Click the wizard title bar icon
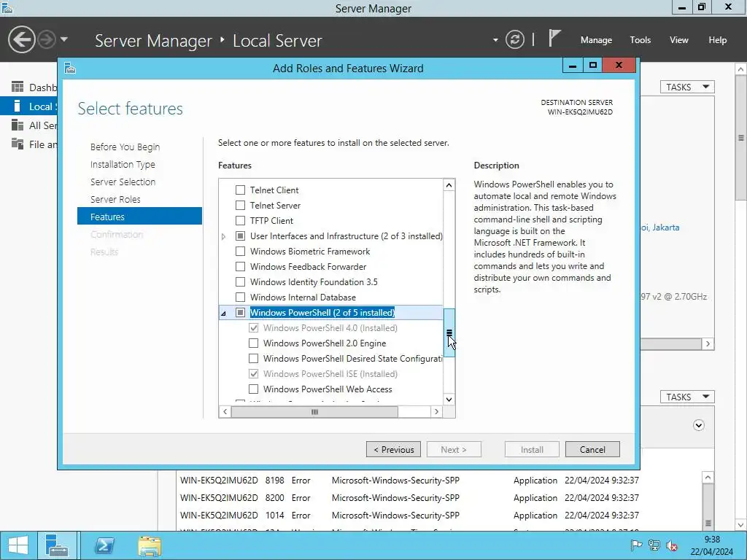747x560 pixels. click(x=71, y=68)
